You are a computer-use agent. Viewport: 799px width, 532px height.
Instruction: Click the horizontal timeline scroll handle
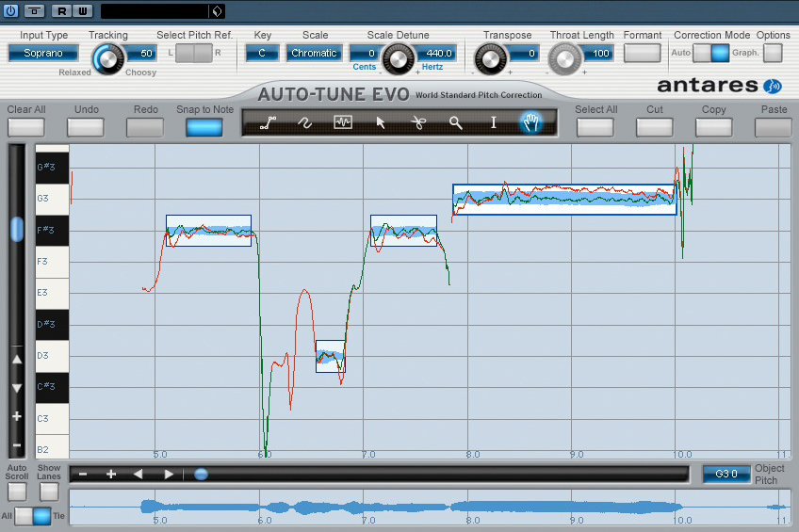[201, 475]
